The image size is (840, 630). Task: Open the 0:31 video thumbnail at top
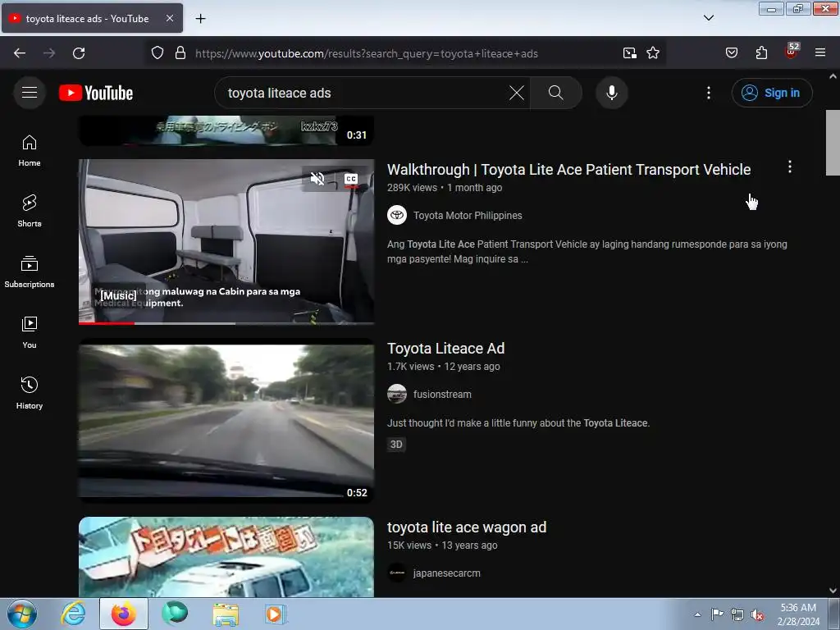(226, 130)
